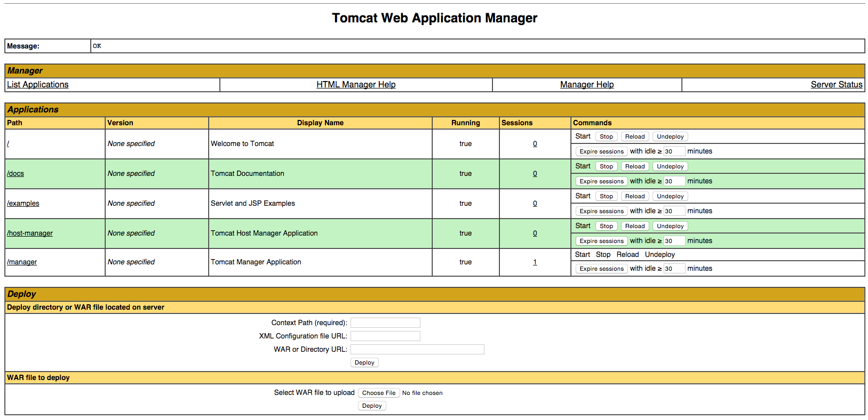Click the Display Name column header
The image size is (868, 420).
pos(320,123)
